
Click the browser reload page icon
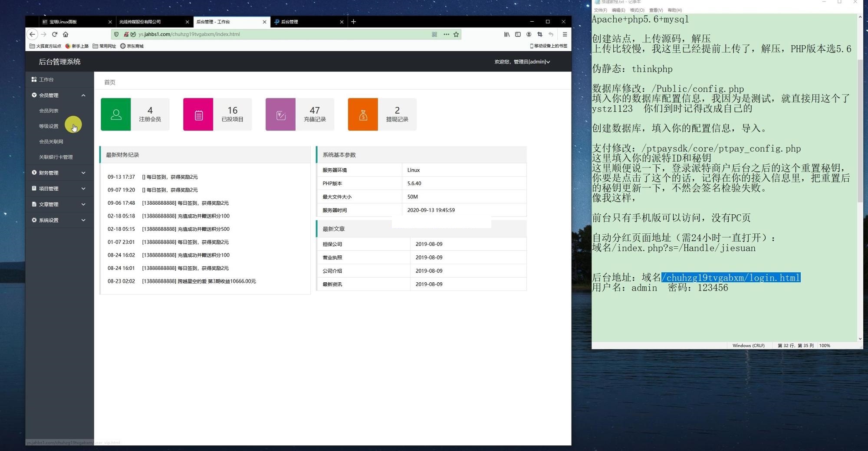tap(55, 34)
